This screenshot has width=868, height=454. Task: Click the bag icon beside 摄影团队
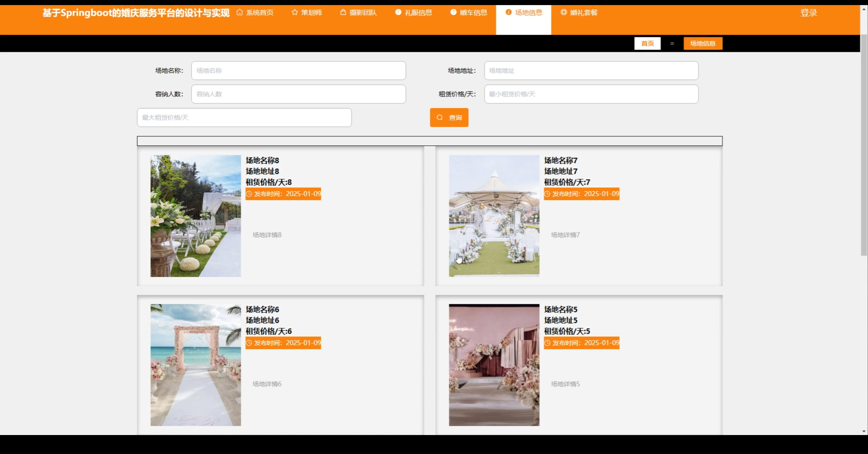(x=343, y=13)
